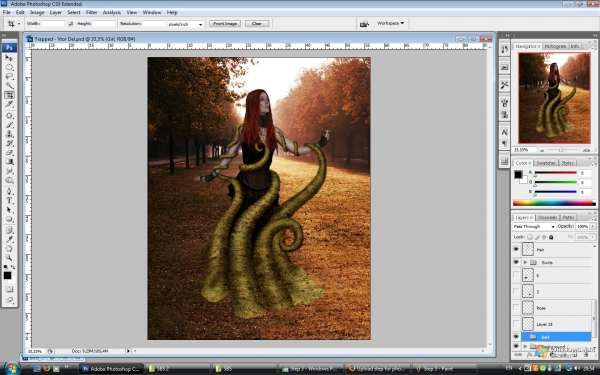Select the Magic Wand tool

(x=9, y=86)
